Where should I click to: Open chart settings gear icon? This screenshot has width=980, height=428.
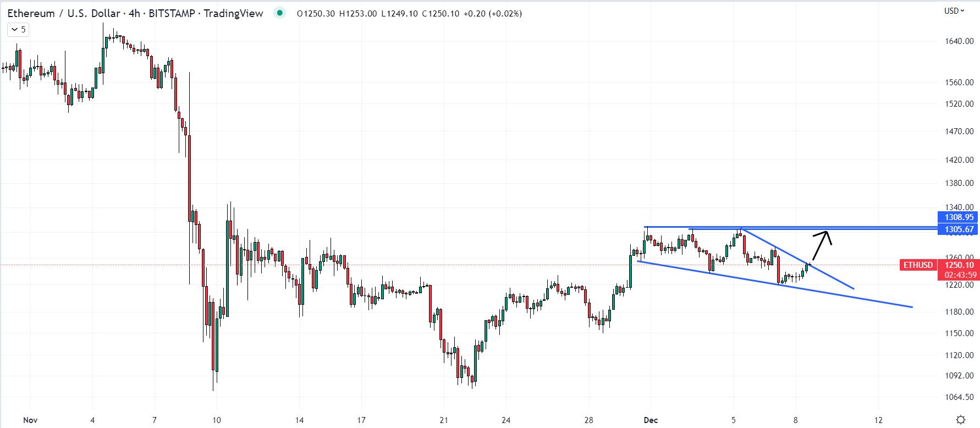960,420
